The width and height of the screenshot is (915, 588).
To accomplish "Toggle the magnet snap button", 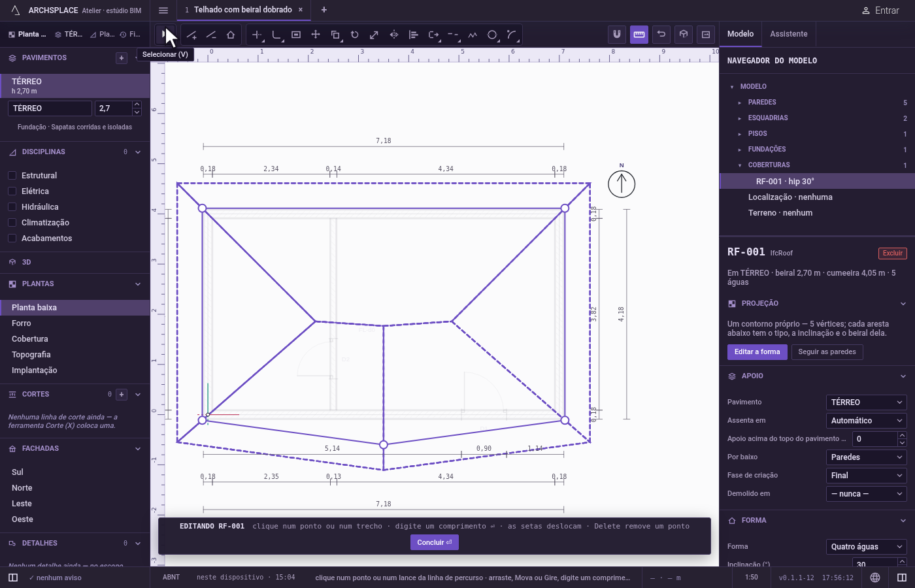I will coord(617,35).
